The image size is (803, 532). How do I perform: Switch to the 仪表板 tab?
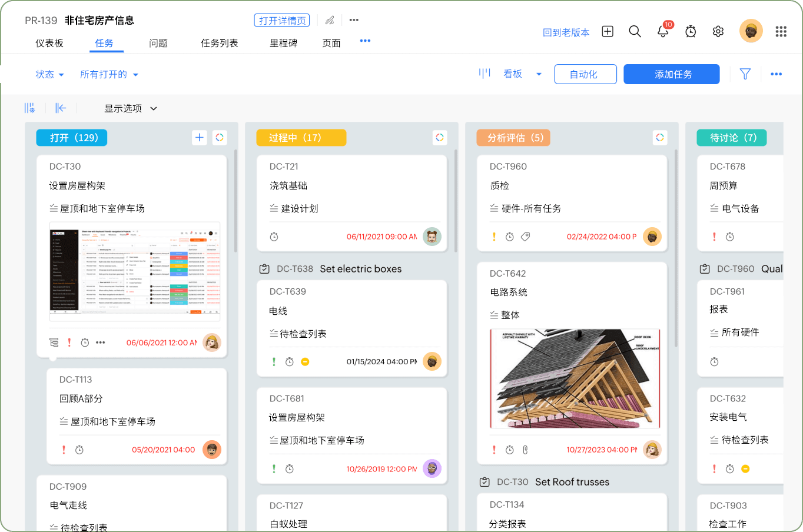50,42
